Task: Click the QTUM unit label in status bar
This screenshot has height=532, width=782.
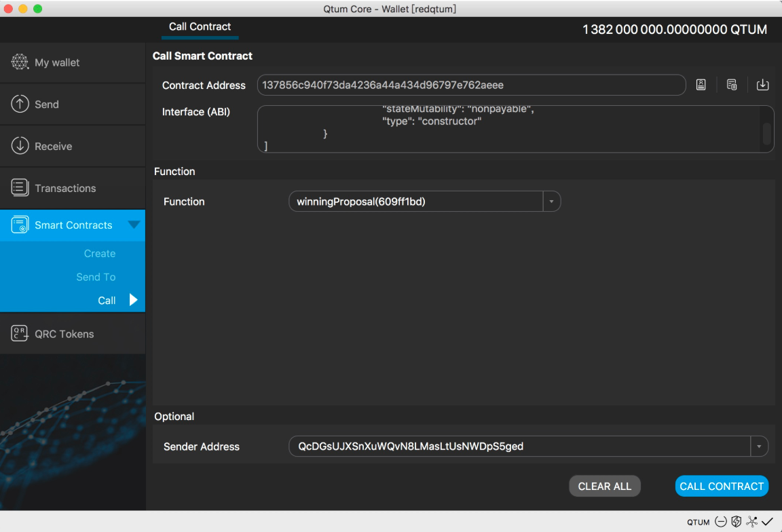Action: (698, 522)
